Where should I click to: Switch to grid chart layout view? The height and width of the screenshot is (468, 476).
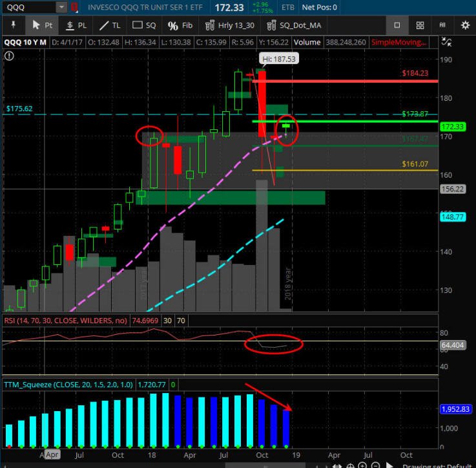[420, 25]
